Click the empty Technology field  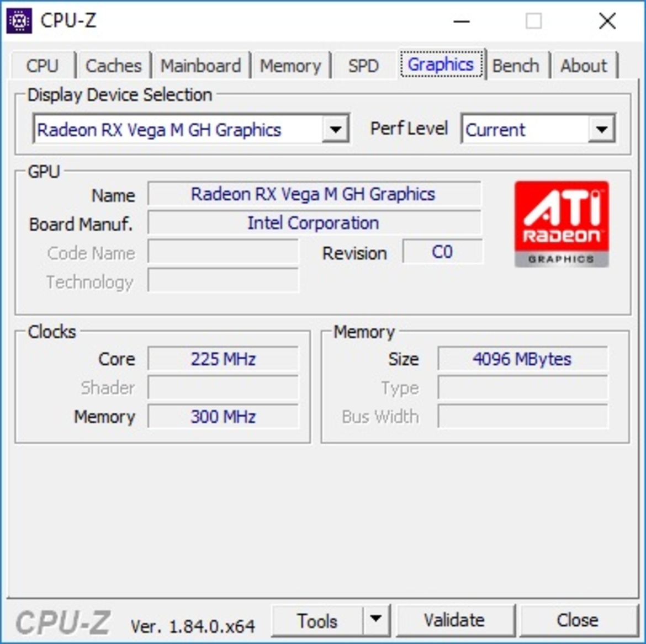pos(223,280)
